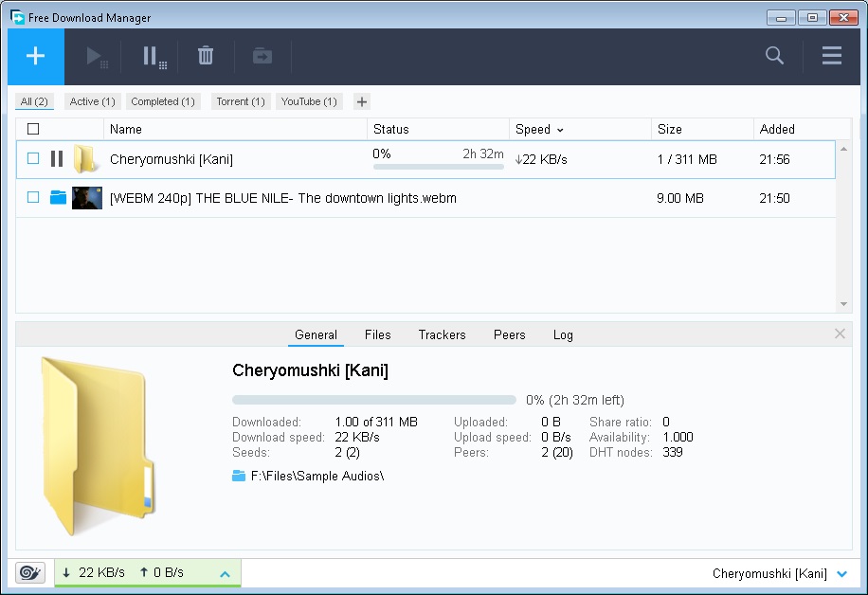The height and width of the screenshot is (595, 868).
Task: Click the Downloaded value 1.00 of 311 MB
Action: (x=376, y=422)
